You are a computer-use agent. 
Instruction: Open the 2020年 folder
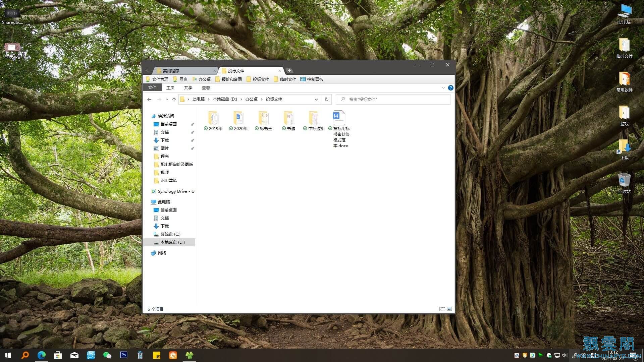tap(238, 121)
